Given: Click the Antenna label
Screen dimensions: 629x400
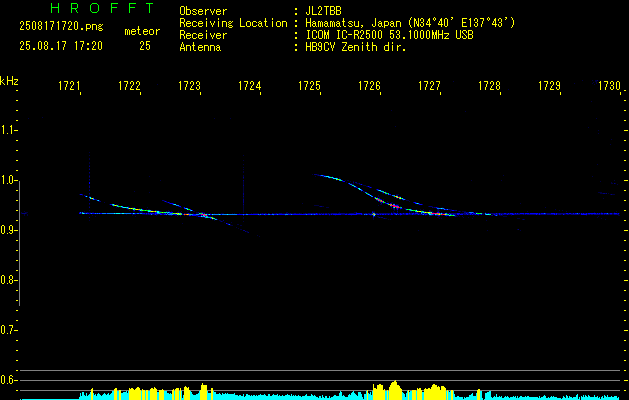Looking at the screenshot, I should [x=200, y=47].
